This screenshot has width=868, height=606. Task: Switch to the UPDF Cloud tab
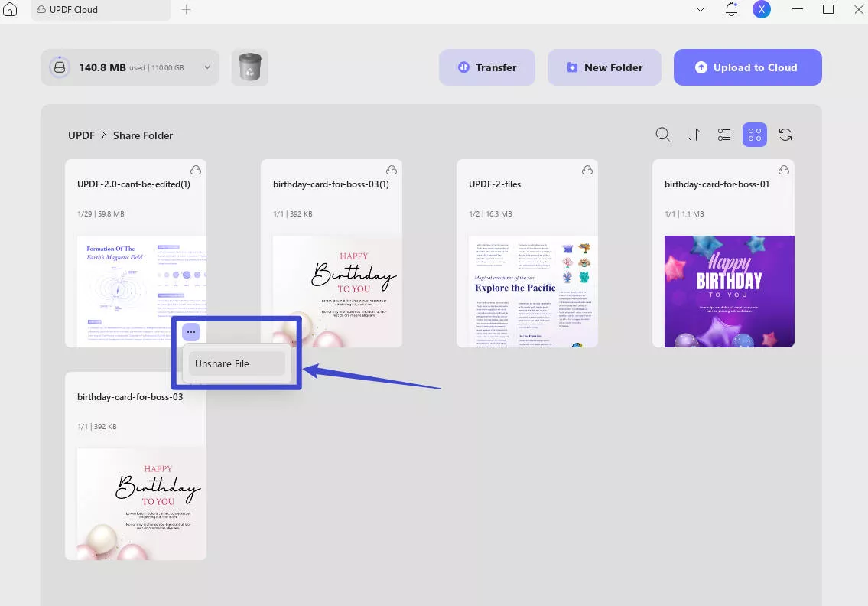(101, 10)
